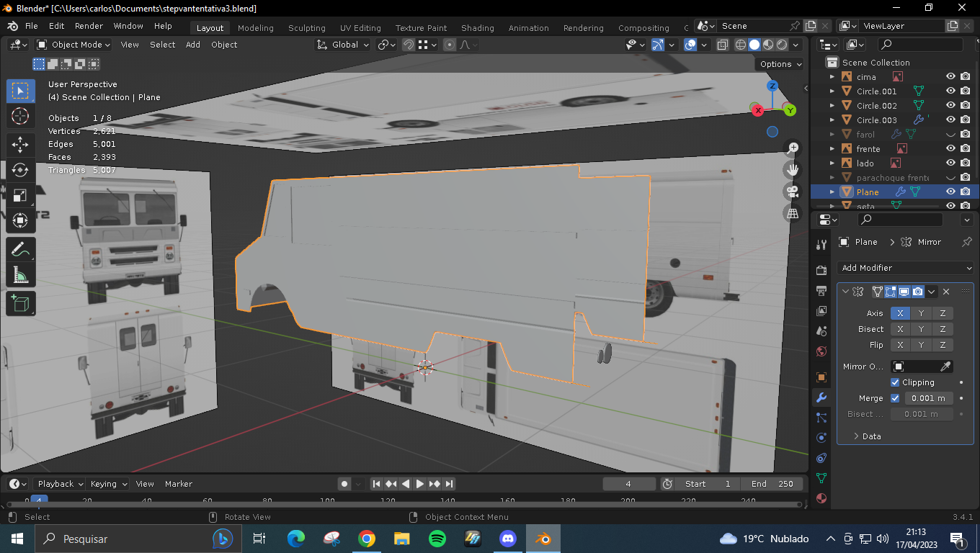The height and width of the screenshot is (553, 980).
Task: Open the World properties tab
Action: click(x=821, y=351)
